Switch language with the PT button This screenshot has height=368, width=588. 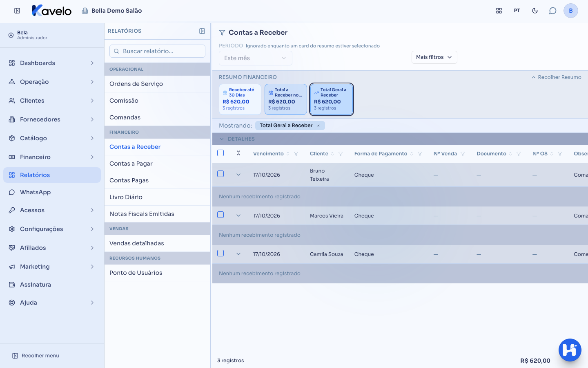517,11
